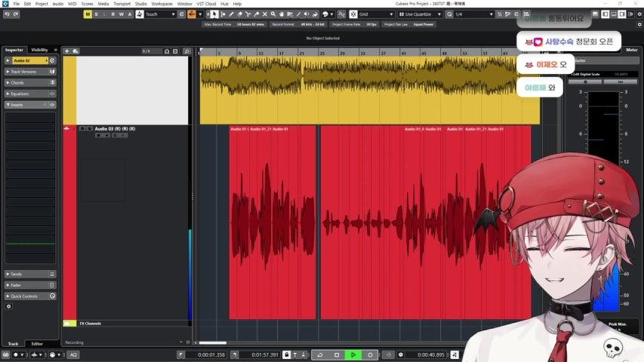The image size is (644, 362).
Task: Select the Glue tool
Action: pyautogui.click(x=257, y=14)
